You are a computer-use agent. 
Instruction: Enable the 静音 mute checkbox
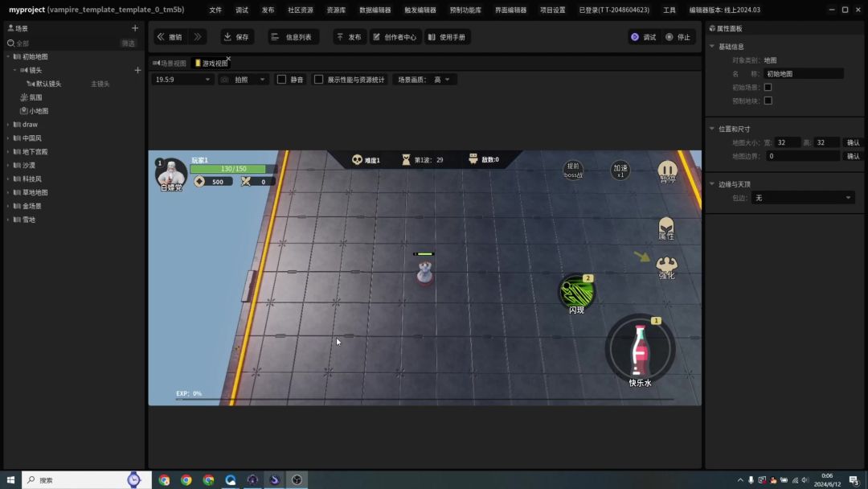coord(282,80)
